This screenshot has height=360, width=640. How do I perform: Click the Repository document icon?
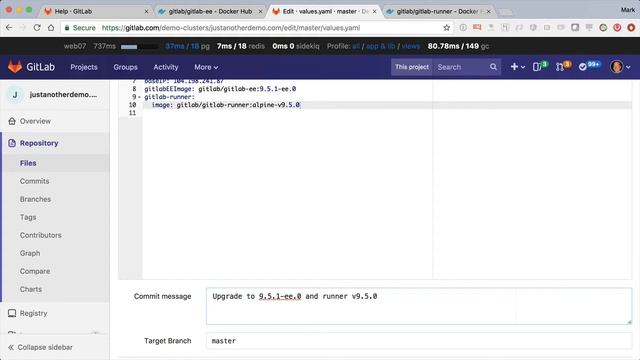point(12,143)
